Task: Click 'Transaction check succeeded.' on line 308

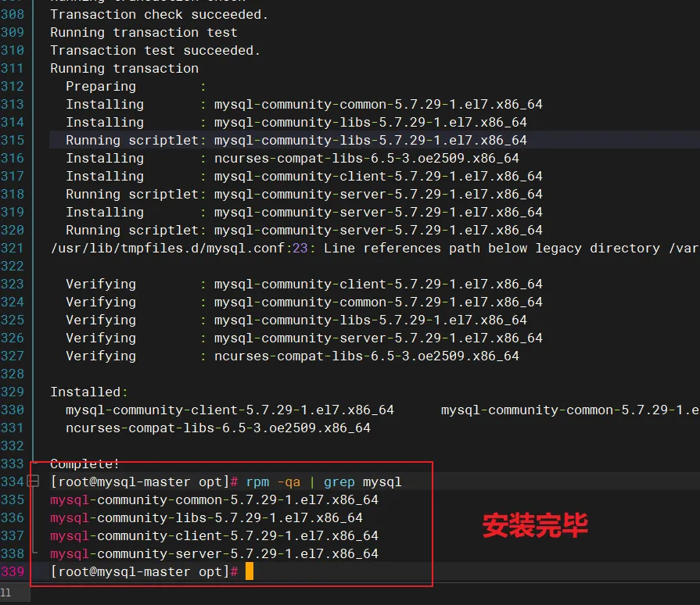Action: click(159, 14)
